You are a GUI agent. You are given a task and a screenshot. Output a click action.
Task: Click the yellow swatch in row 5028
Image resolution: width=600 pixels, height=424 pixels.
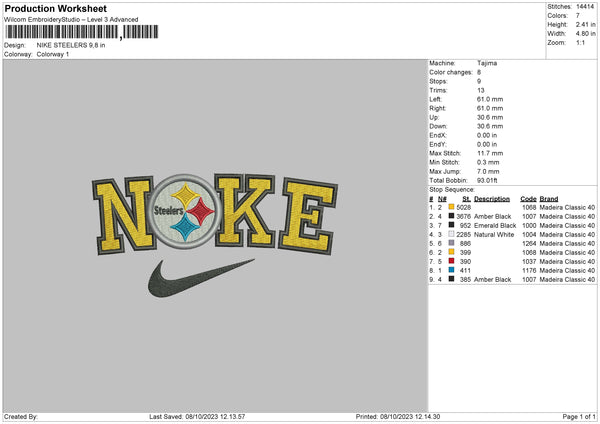451,207
